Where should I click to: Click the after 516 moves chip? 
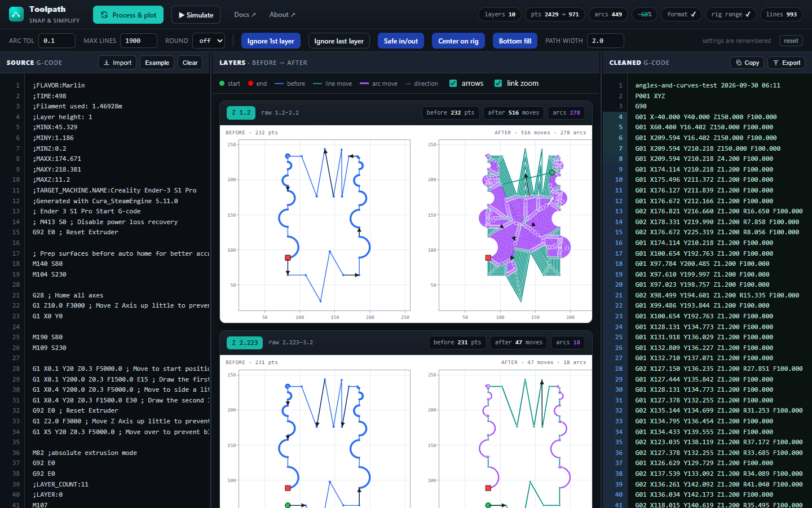coord(514,113)
